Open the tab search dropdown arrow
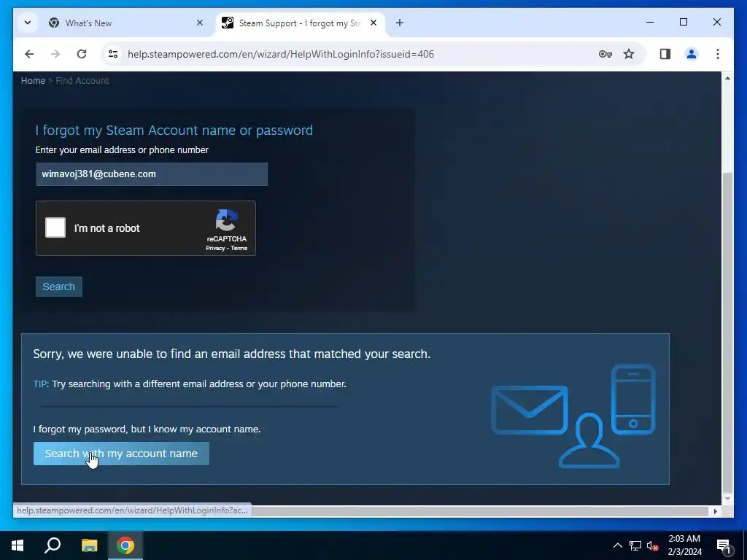This screenshot has width=747, height=560. pos(28,23)
